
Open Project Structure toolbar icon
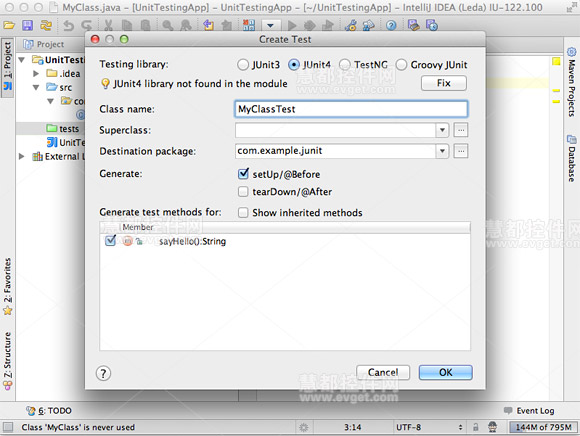[368, 25]
